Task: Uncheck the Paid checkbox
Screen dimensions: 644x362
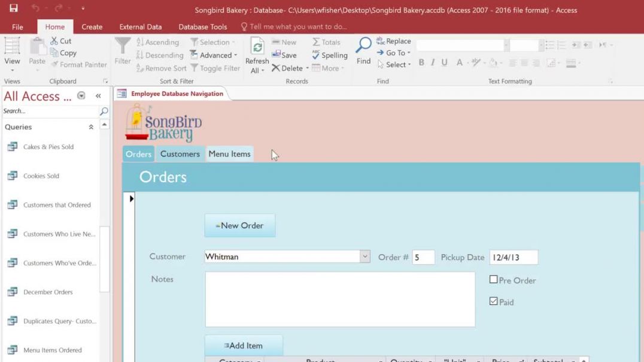Action: pyautogui.click(x=494, y=301)
